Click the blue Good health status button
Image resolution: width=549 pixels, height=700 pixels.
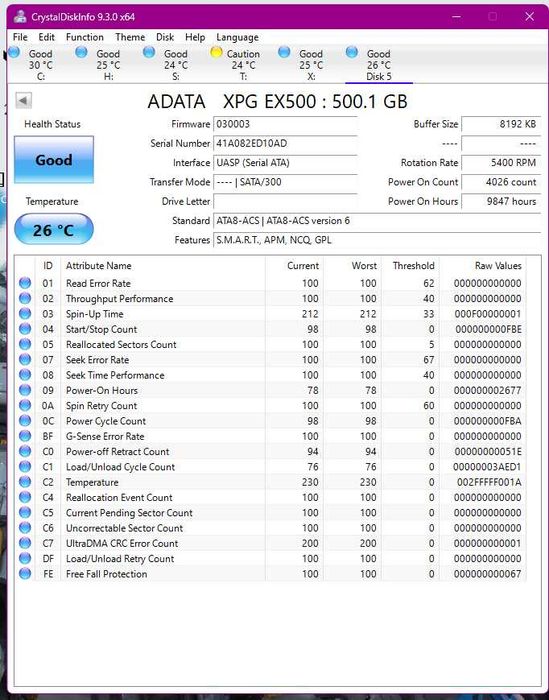tap(54, 160)
